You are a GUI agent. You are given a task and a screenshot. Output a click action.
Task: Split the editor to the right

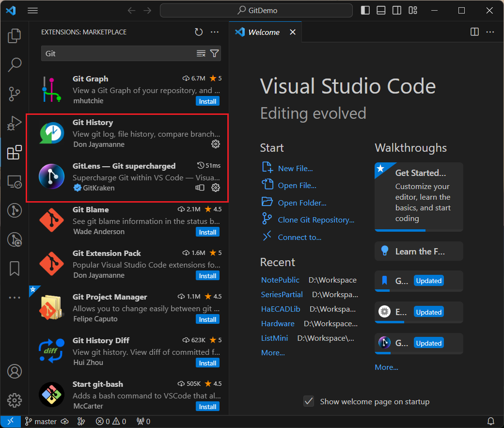pos(474,32)
